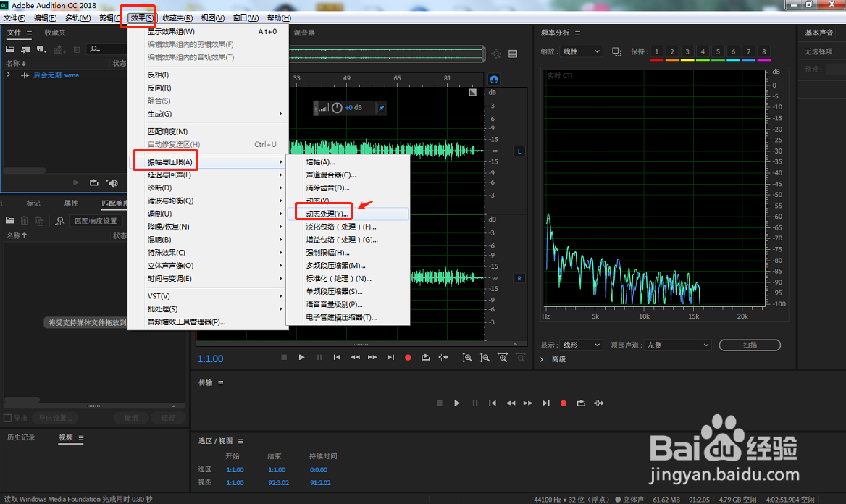The image size is (846, 504).
Task: Open the 编辑(E) menu in menu bar
Action: tap(46, 18)
